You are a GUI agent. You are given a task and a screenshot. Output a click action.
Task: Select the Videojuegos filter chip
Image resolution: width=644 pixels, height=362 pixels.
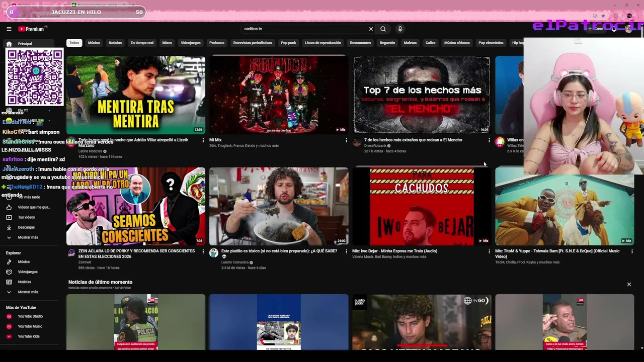pos(191,43)
